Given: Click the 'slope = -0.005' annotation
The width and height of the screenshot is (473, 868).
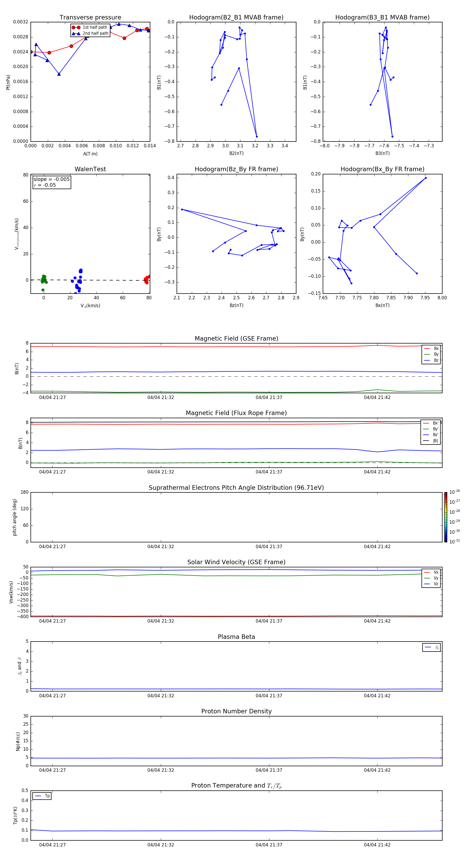Looking at the screenshot, I should [52, 179].
